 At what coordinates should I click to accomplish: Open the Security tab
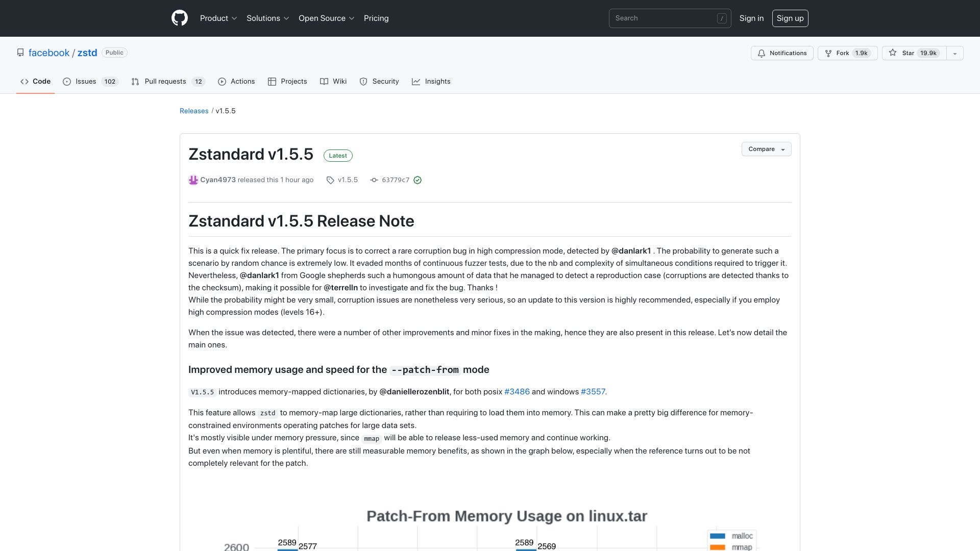379,82
